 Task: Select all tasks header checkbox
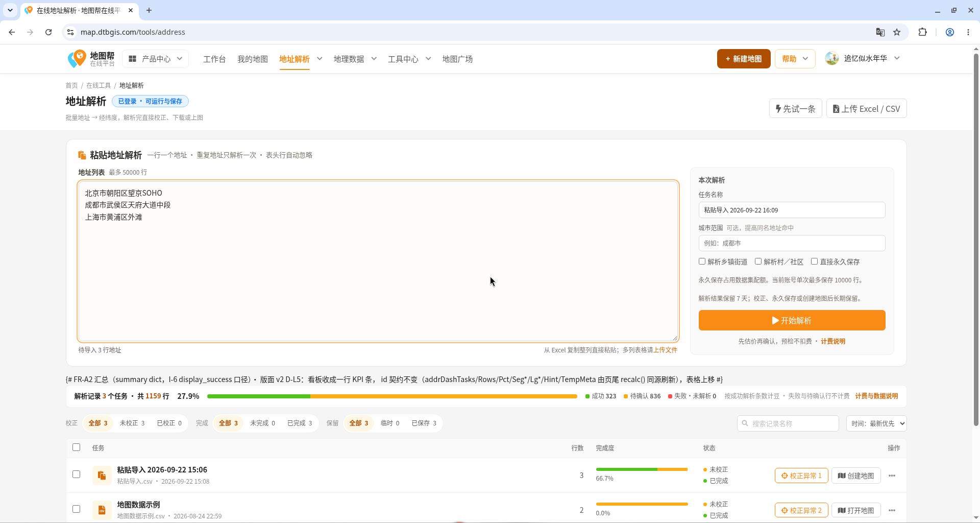coord(77,447)
